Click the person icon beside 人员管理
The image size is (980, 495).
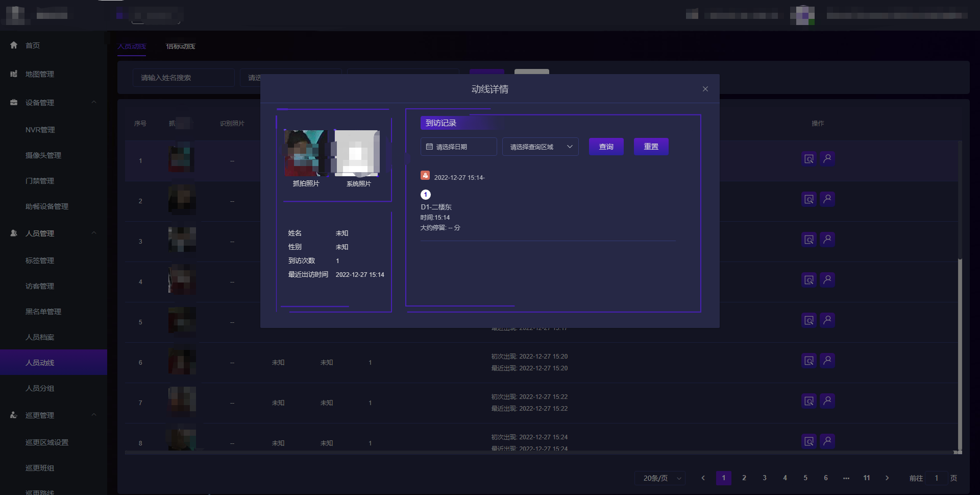(x=14, y=233)
